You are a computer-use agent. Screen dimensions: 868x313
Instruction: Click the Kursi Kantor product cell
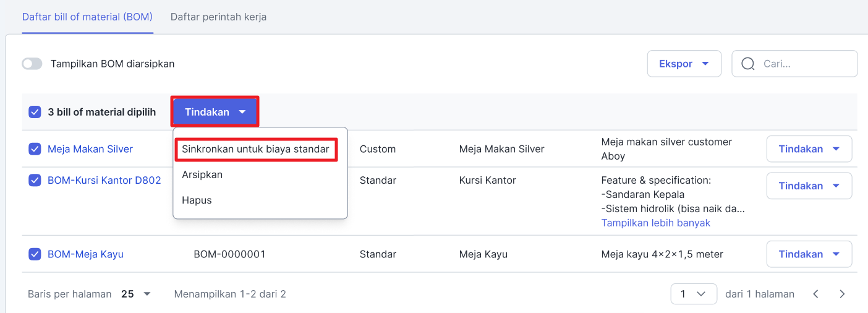[x=488, y=181]
